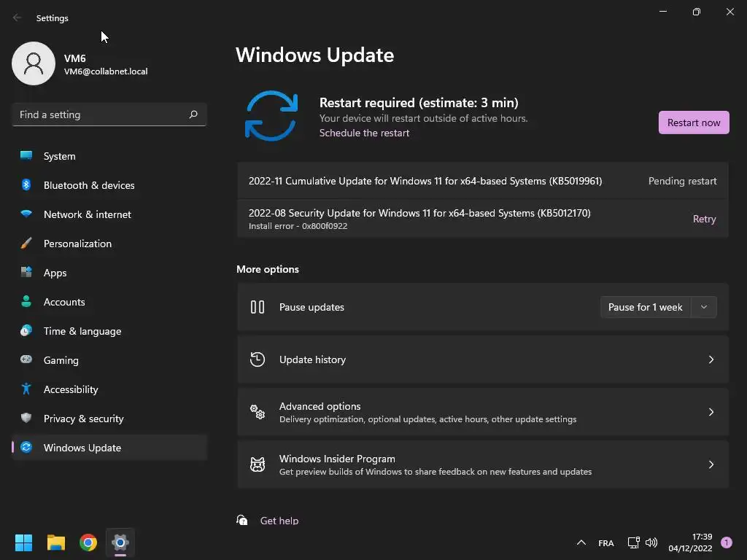The image size is (747, 560).
Task: Click the Restart now button
Action: [694, 122]
